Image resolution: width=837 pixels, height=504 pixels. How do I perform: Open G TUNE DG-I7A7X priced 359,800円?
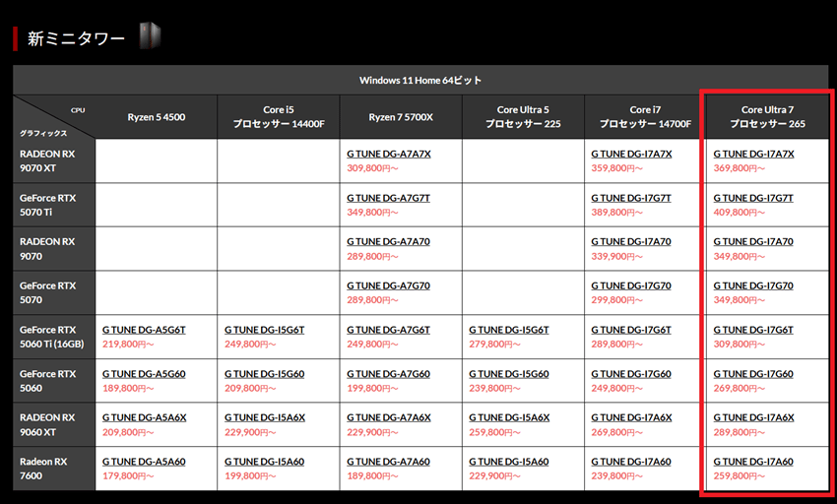click(x=631, y=154)
